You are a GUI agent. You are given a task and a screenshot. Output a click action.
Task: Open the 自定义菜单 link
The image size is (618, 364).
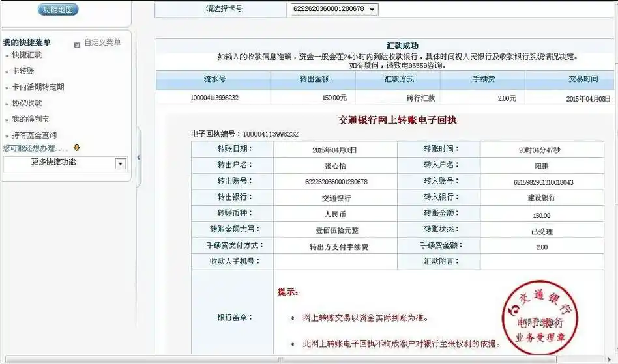pyautogui.click(x=102, y=42)
